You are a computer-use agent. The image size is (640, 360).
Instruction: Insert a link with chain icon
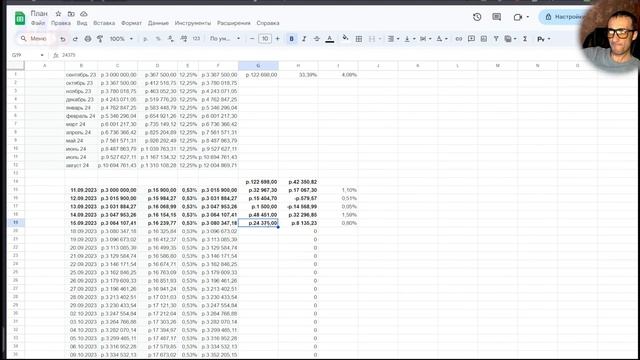(459, 39)
